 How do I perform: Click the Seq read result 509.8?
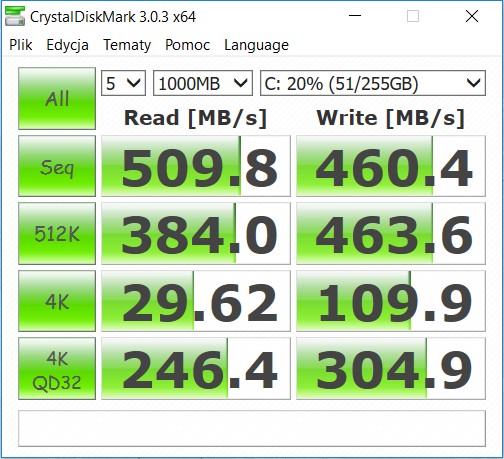pyautogui.click(x=196, y=166)
